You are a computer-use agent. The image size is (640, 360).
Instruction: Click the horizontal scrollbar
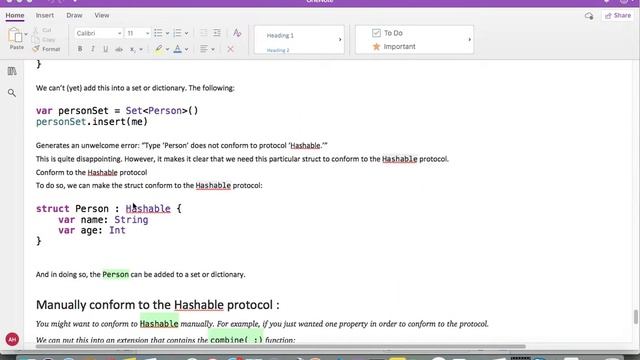(x=280, y=347)
